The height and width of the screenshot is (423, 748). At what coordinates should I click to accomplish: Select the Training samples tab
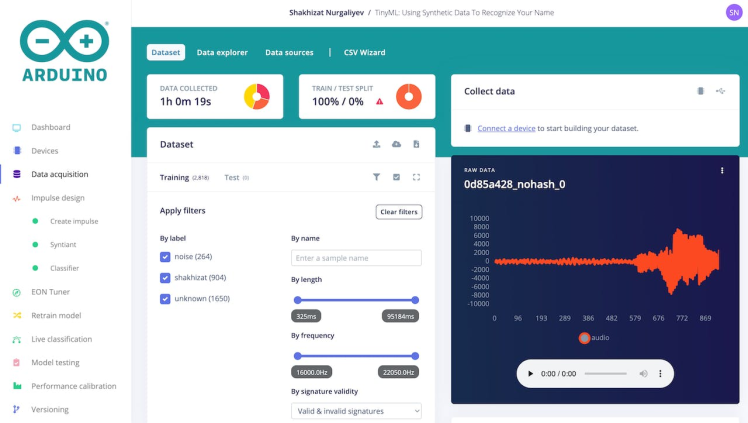point(184,177)
